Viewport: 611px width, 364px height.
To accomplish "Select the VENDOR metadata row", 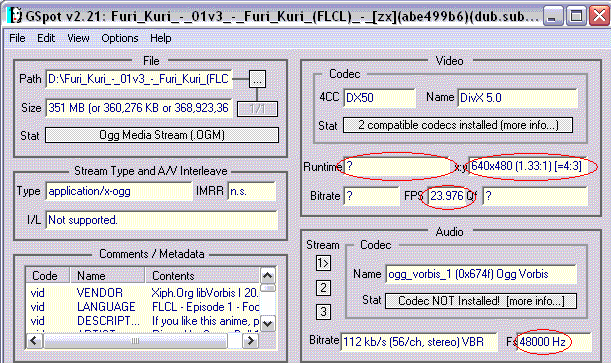I will point(143,293).
